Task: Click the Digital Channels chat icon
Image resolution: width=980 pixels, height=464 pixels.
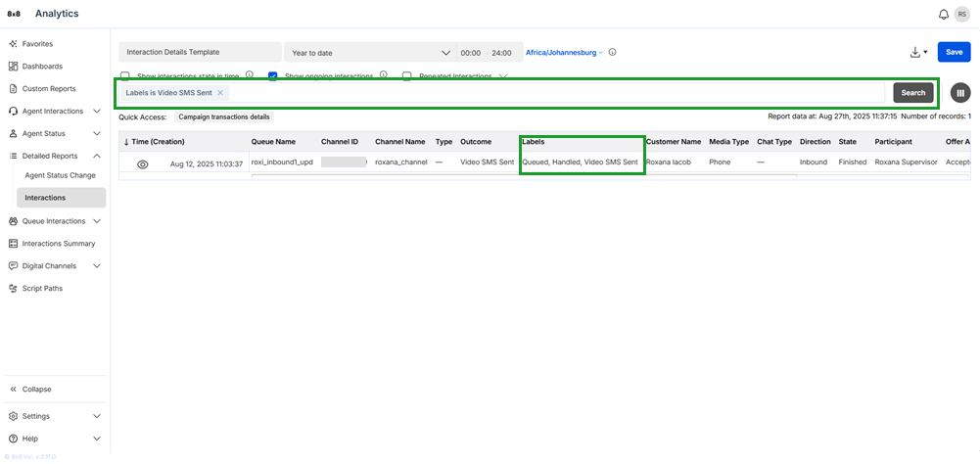Action: tap(13, 266)
